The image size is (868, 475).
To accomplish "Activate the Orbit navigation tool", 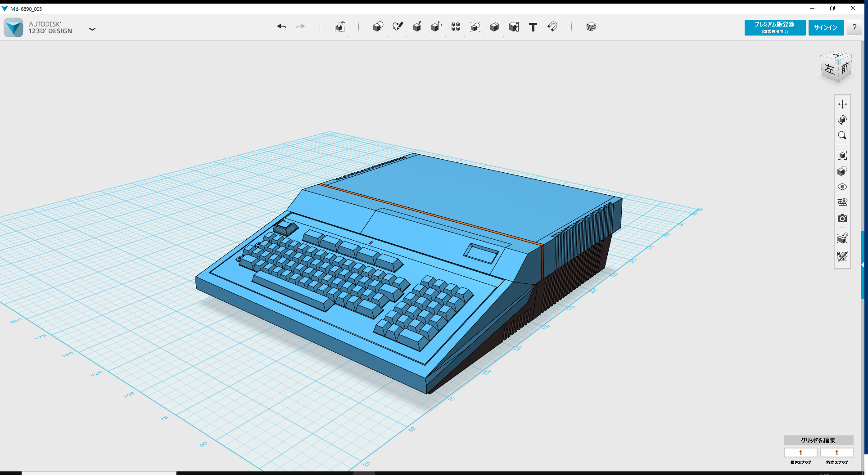I will [x=842, y=120].
